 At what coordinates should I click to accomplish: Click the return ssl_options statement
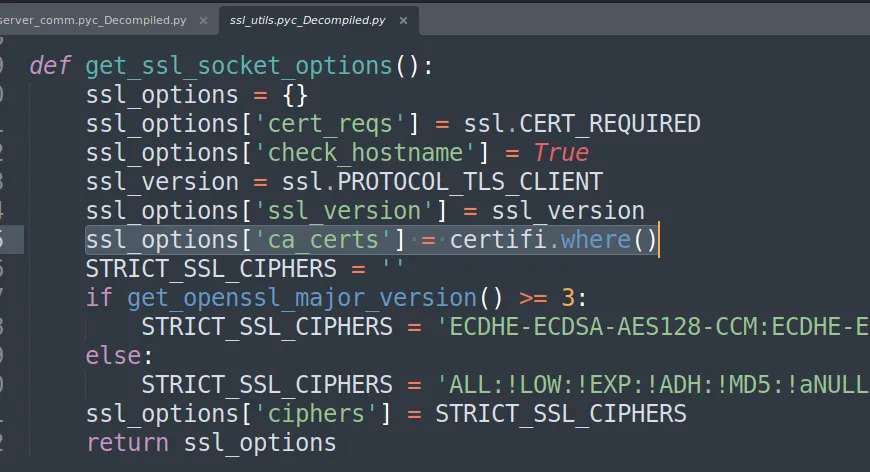tap(211, 443)
